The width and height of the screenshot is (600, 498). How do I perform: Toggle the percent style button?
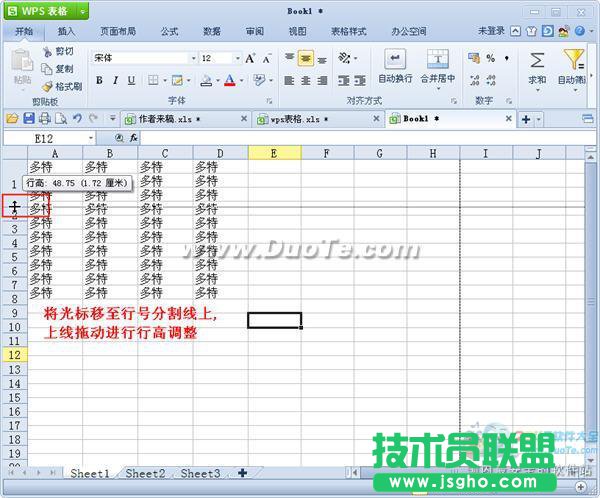pos(490,58)
